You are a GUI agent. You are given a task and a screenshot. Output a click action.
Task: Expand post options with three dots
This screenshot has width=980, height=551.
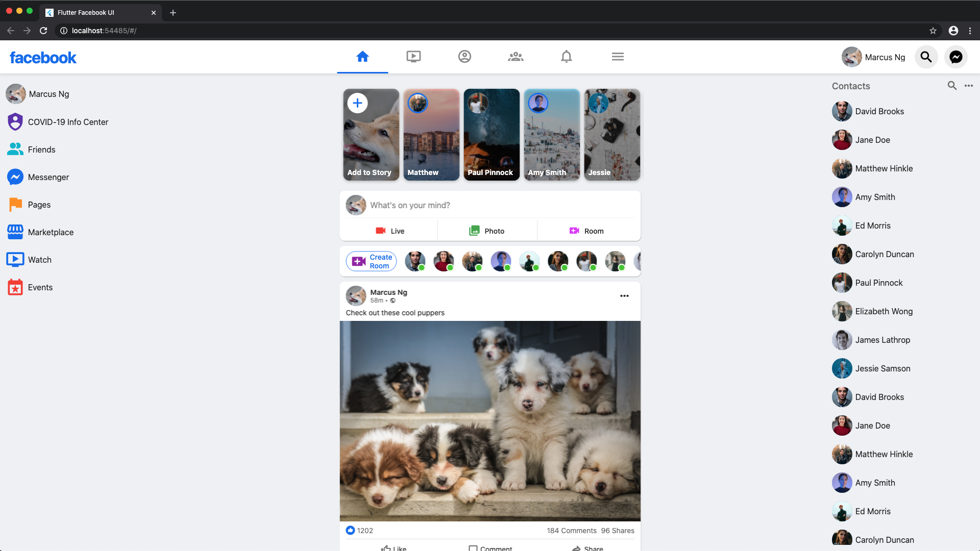pos(625,295)
